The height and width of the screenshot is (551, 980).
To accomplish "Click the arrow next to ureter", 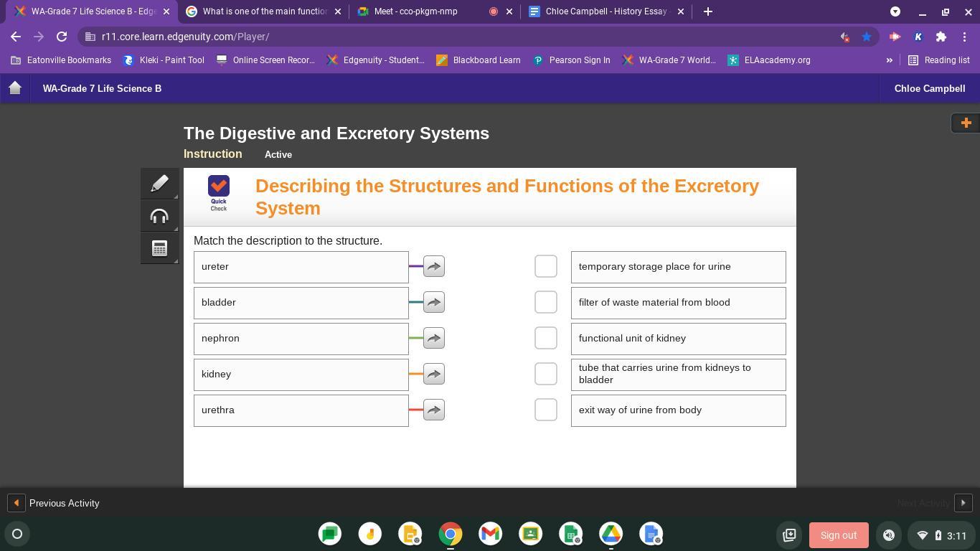I will (433, 266).
